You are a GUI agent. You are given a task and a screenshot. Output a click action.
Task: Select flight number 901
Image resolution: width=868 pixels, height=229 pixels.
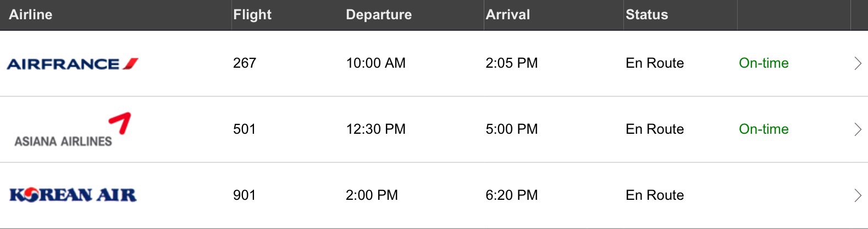pyautogui.click(x=245, y=195)
